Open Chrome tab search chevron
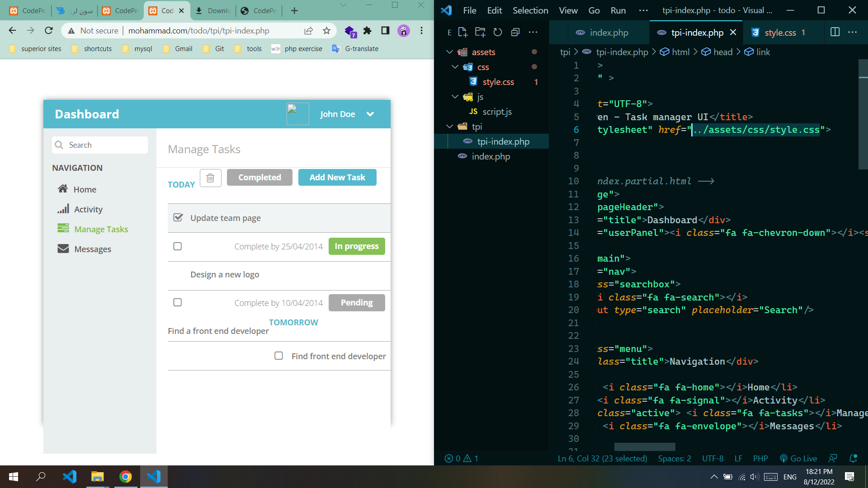The image size is (868, 488). coord(343,5)
